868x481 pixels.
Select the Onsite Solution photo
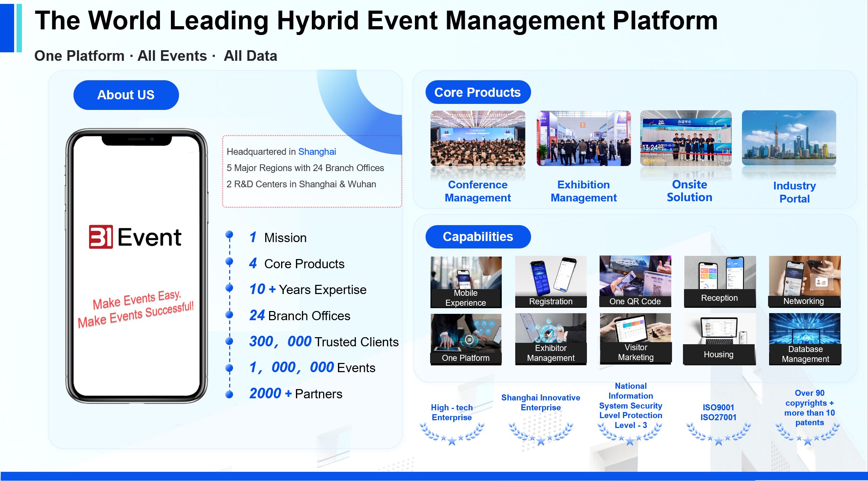(686, 138)
